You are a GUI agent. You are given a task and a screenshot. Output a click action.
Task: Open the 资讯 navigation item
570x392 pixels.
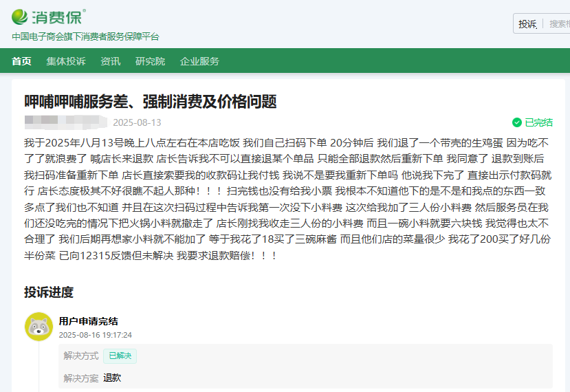click(111, 61)
